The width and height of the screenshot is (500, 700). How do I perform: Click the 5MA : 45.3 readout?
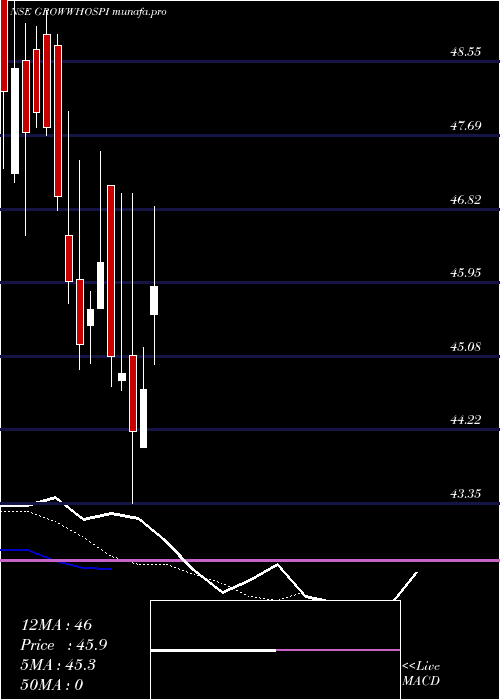click(58, 665)
